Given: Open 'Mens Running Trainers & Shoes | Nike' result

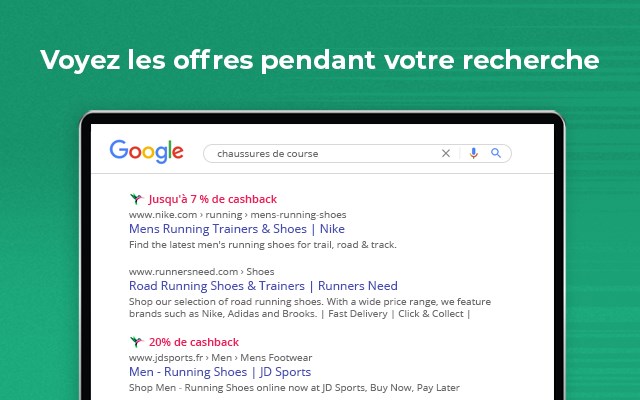Looking at the screenshot, I should click(x=237, y=229).
